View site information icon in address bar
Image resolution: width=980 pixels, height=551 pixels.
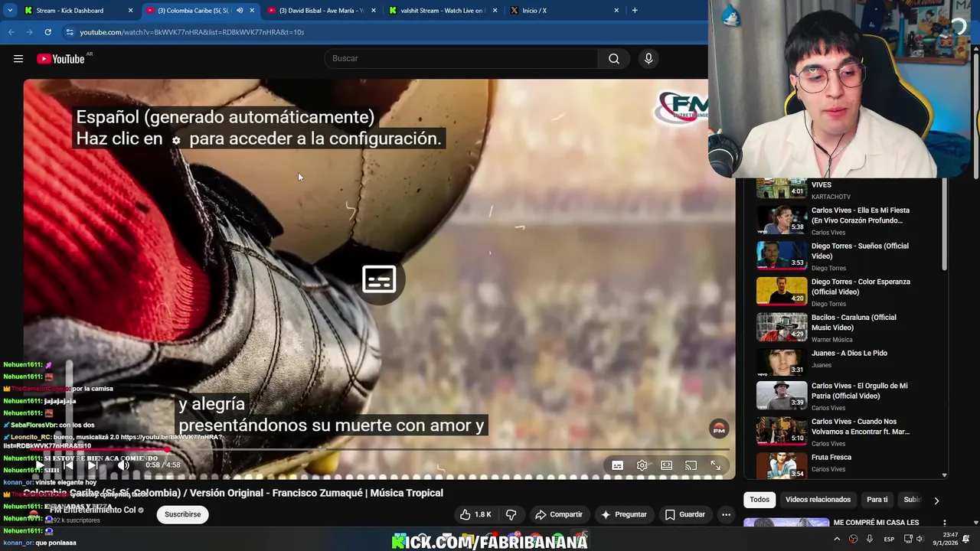[x=70, y=32]
